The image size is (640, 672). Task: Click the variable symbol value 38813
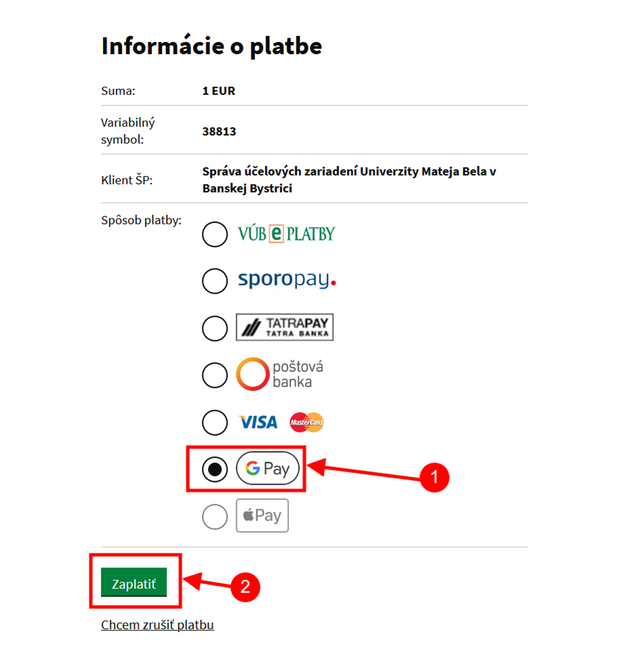point(219,131)
